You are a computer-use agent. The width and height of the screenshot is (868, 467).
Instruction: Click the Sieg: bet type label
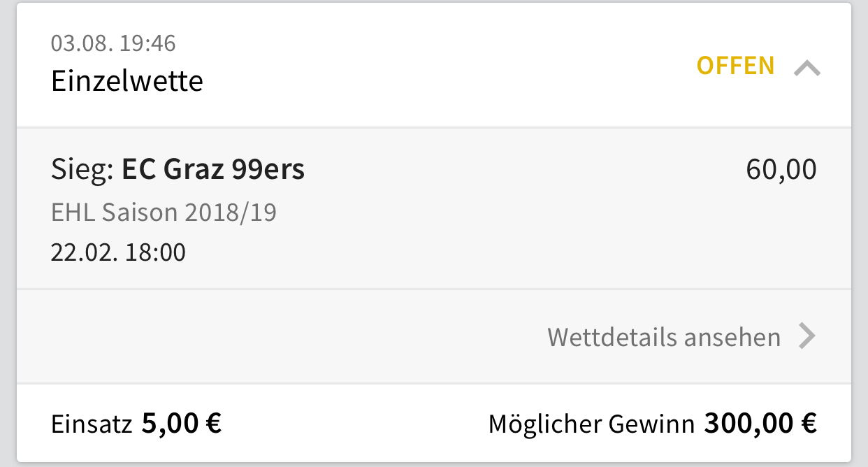point(82,170)
